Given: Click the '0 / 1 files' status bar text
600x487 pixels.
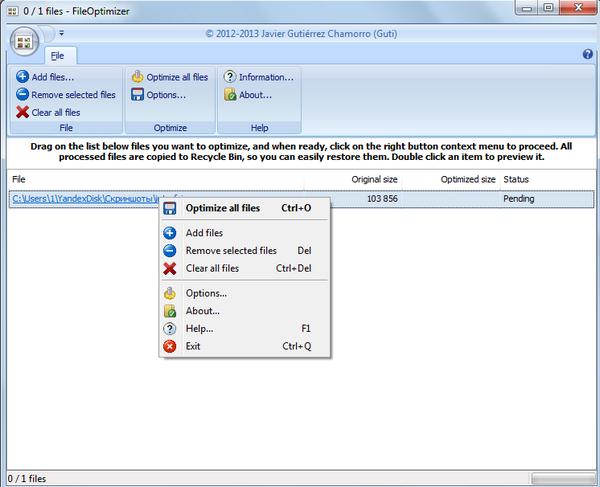Looking at the screenshot, I should coord(27,479).
